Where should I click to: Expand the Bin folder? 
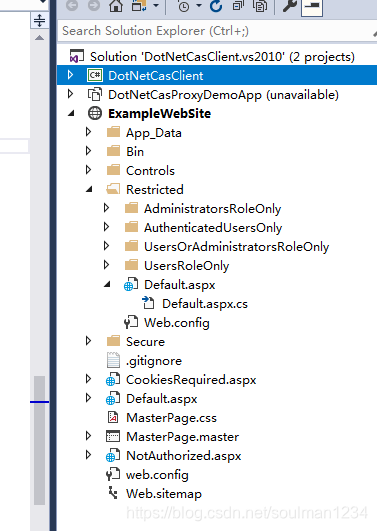[x=88, y=151]
